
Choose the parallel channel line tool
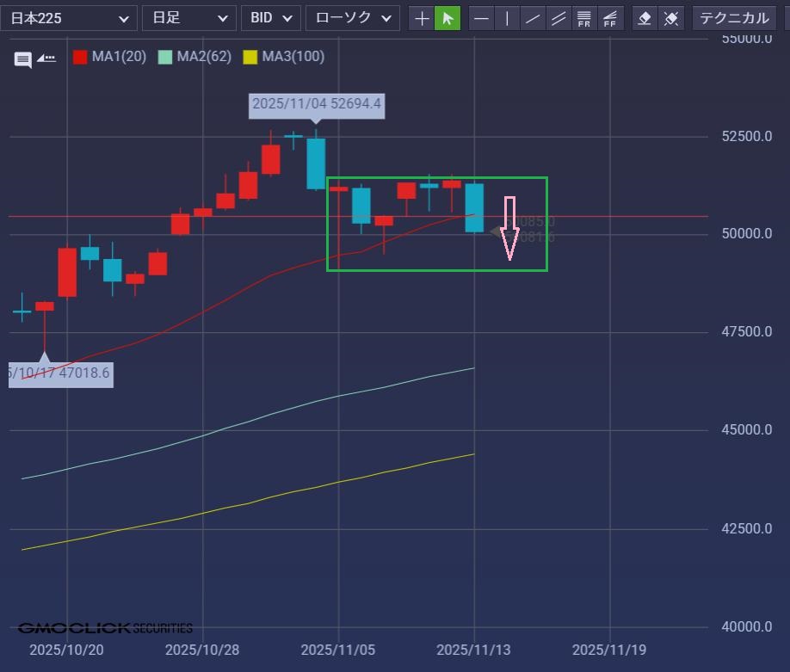559,18
